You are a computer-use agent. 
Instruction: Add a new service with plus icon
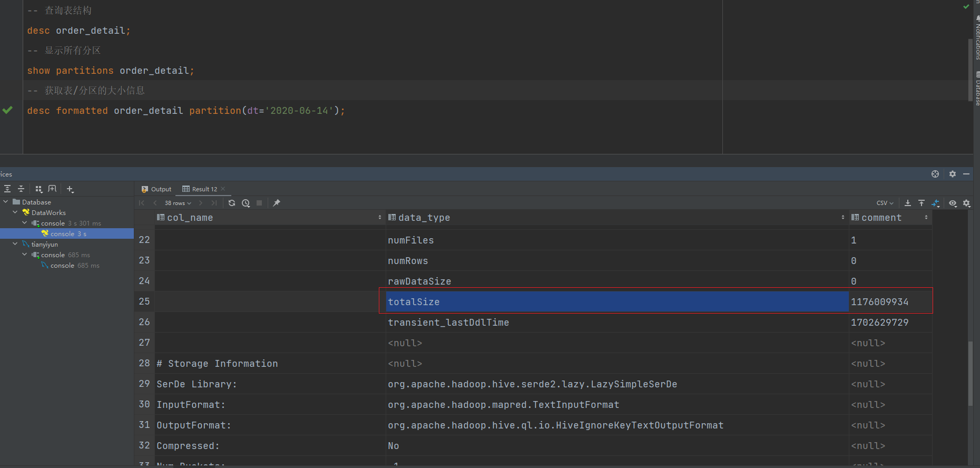(x=70, y=189)
